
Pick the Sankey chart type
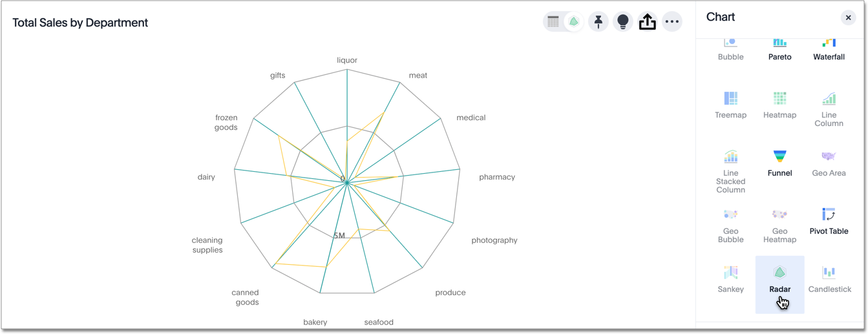tap(730, 280)
